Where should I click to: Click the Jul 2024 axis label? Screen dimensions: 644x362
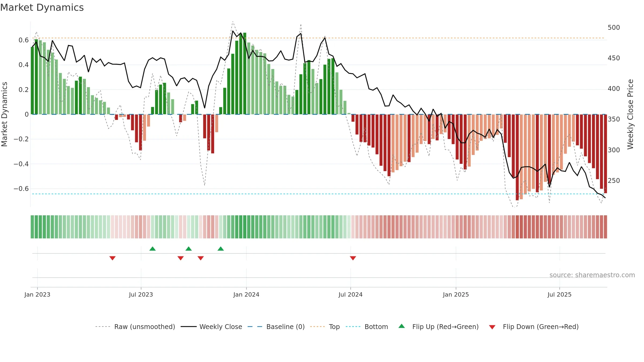(x=350, y=294)
